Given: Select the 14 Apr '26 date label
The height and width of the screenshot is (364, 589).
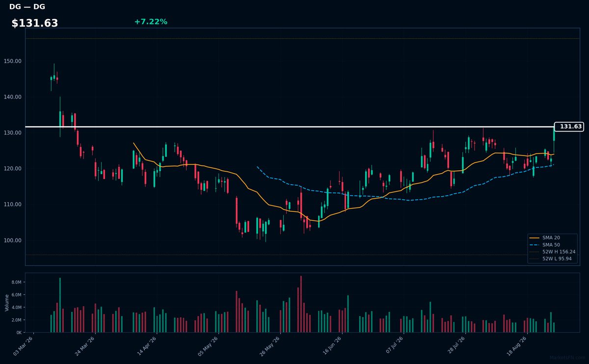Looking at the screenshot, I should [x=147, y=346].
